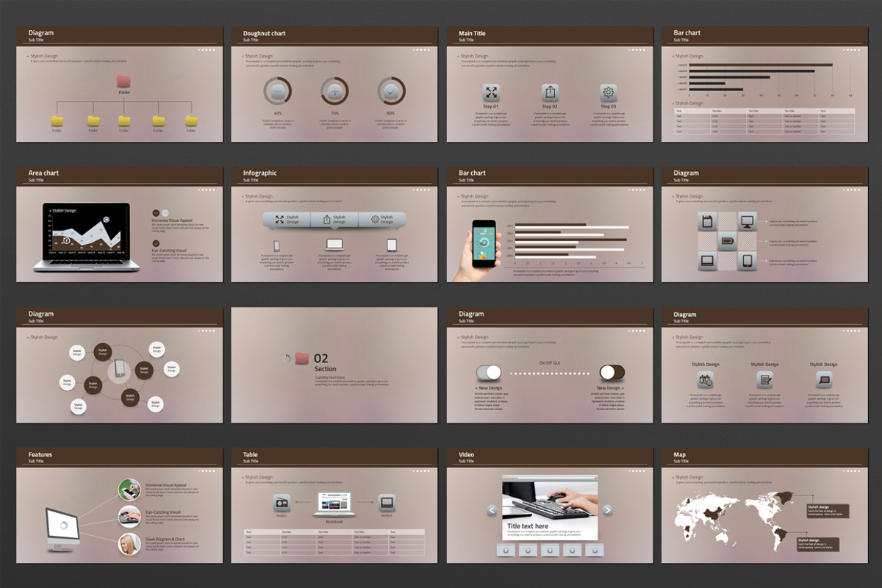
Task: Click the notepad icon in the Diagram grid slide
Action: pyautogui.click(x=706, y=221)
